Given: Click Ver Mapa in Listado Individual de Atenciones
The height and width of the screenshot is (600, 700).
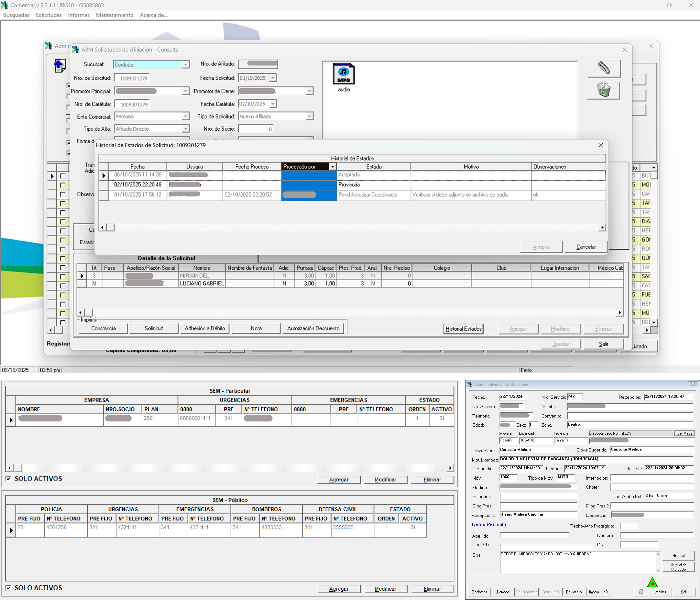Looking at the screenshot, I should pyautogui.click(x=684, y=433).
